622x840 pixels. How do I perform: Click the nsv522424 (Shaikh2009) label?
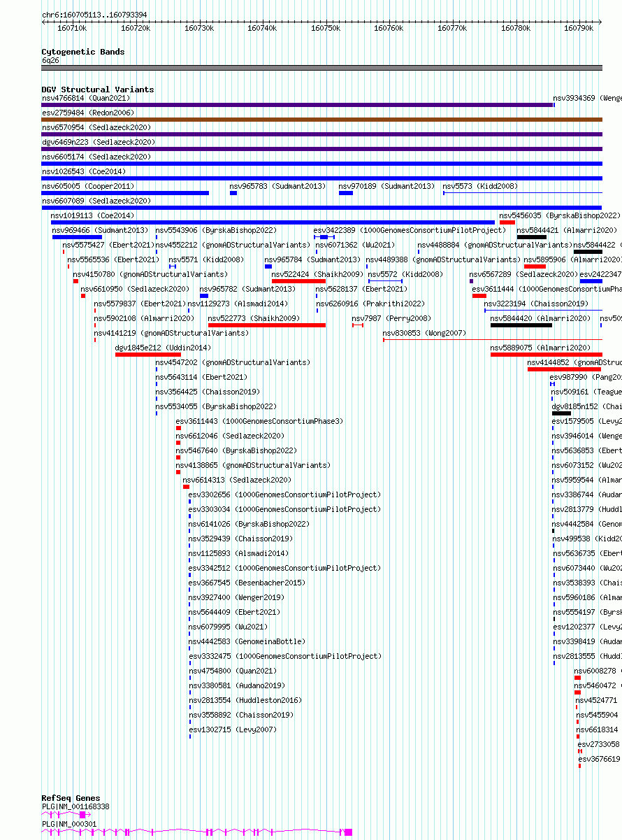317,274
